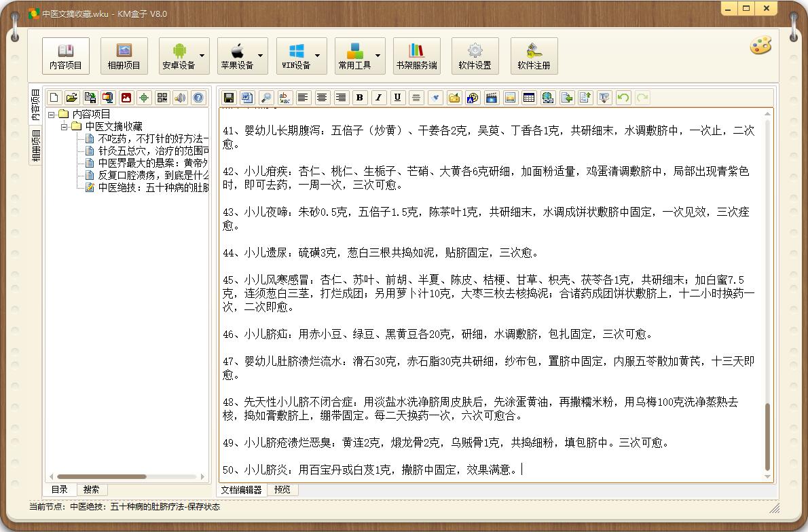Toggle bold formatting
808x532 pixels.
360,97
